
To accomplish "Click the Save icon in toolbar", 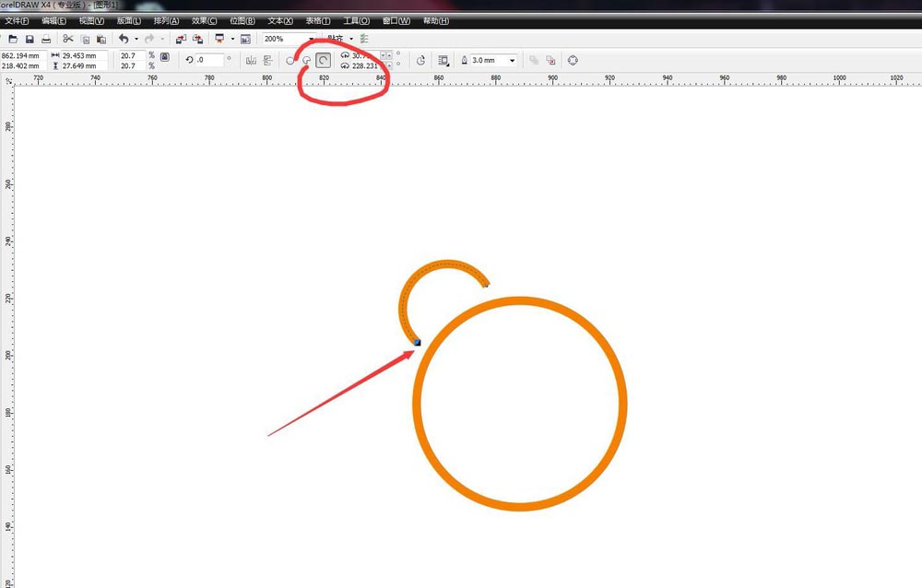I will pos(30,39).
